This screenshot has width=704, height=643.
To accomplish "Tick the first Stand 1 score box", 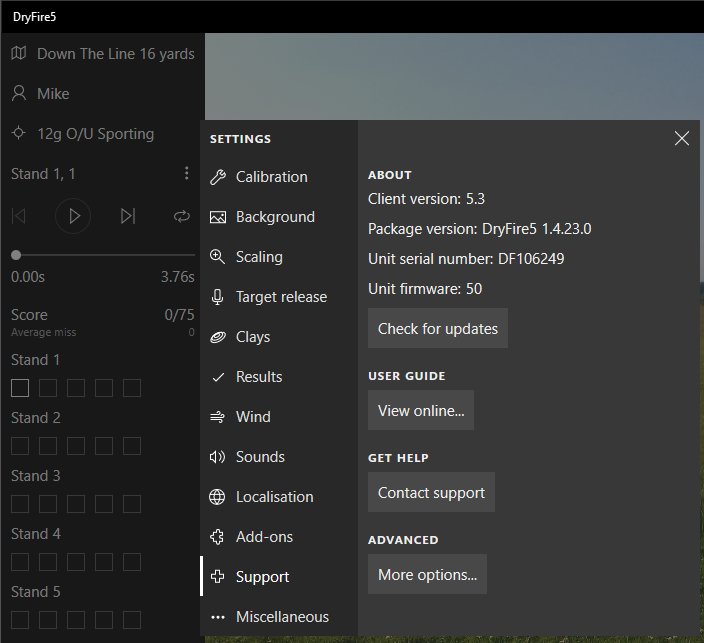I will point(20,388).
